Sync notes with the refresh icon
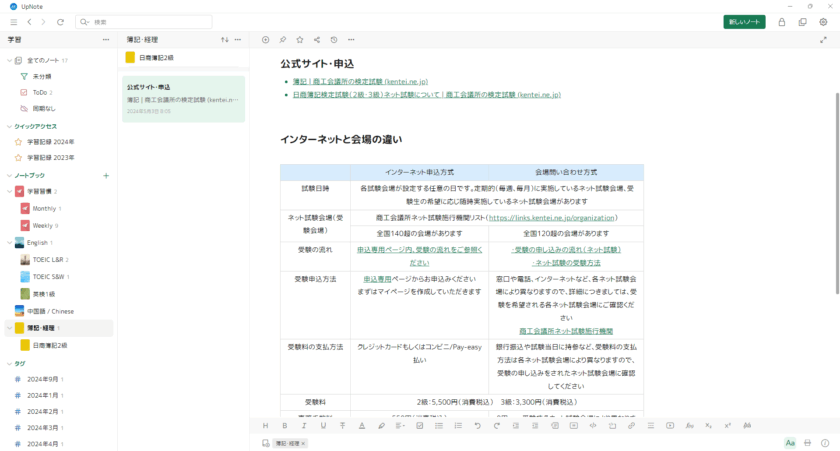This screenshot has width=840, height=451. (x=61, y=22)
